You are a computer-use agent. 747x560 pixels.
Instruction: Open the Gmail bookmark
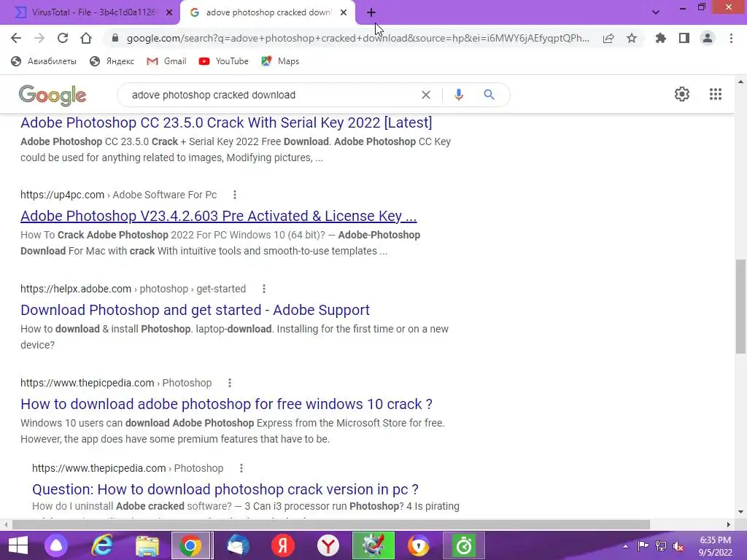coord(166,61)
